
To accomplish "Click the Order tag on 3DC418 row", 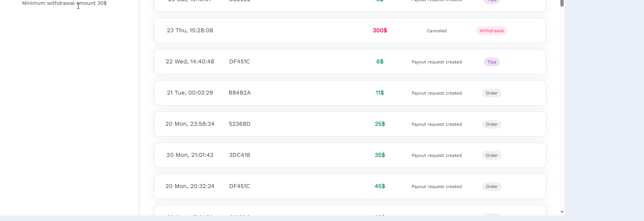I will [491, 155].
